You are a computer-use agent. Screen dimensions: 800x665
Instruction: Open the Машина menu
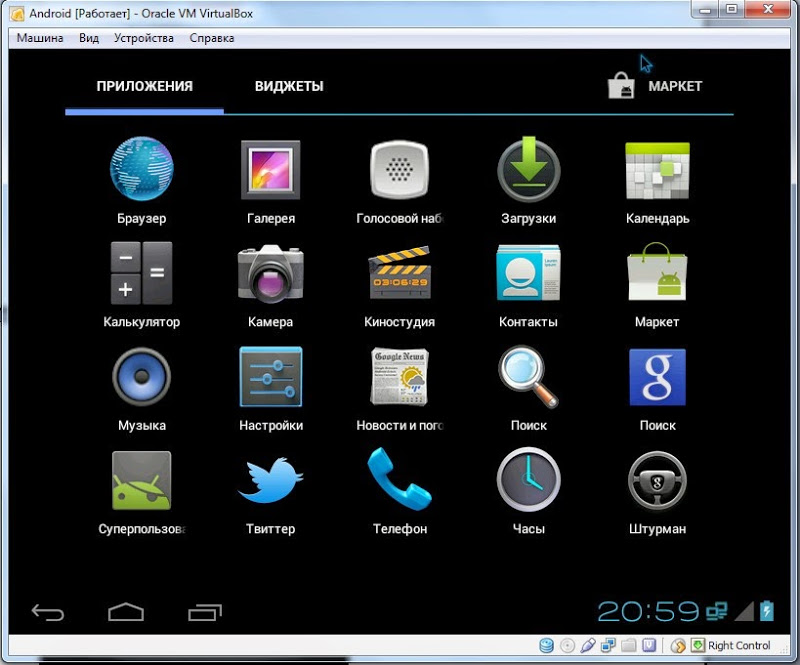pyautogui.click(x=40, y=38)
